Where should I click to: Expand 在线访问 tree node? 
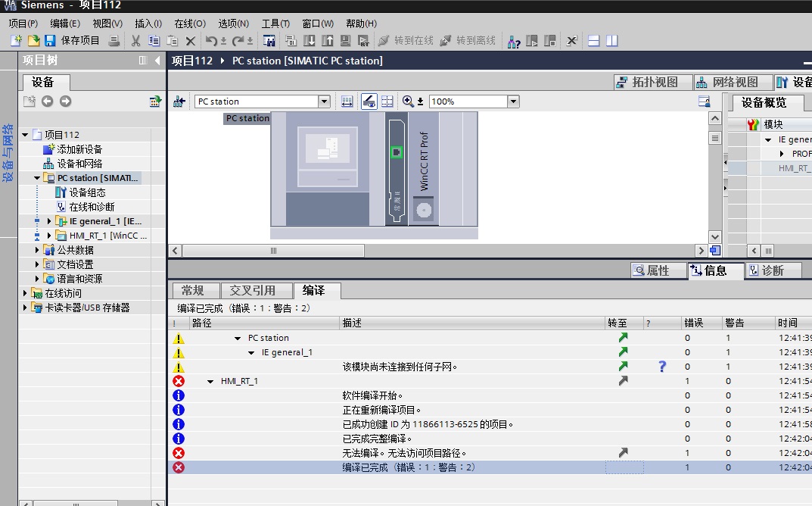pyautogui.click(x=25, y=293)
